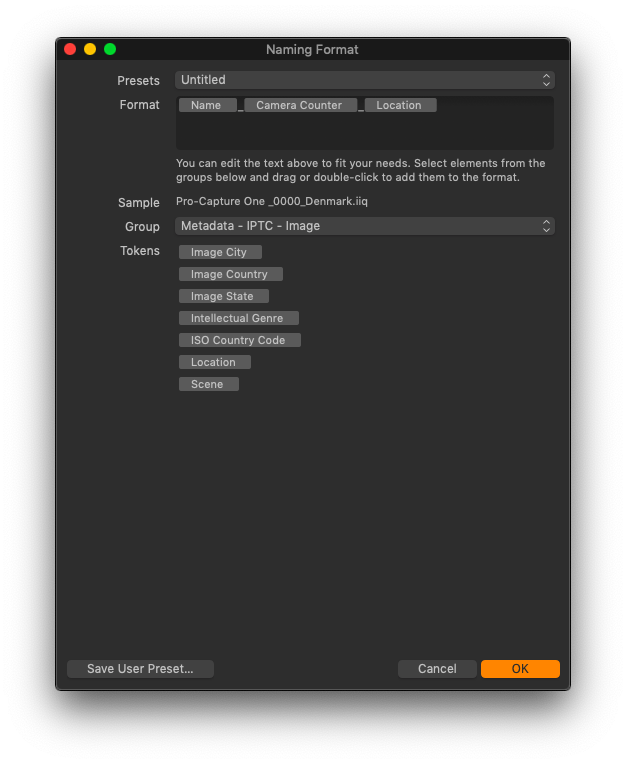Select the Location token in Format field
This screenshot has height=764, width=626.
[400, 105]
